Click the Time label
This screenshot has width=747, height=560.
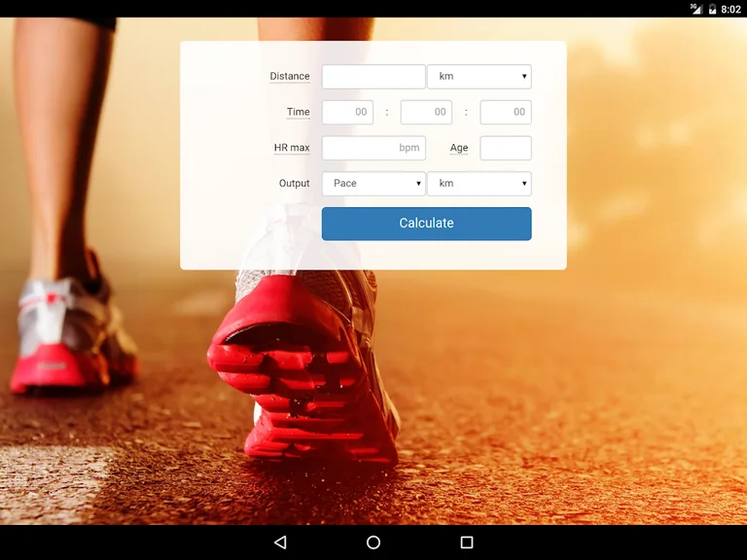click(x=299, y=112)
